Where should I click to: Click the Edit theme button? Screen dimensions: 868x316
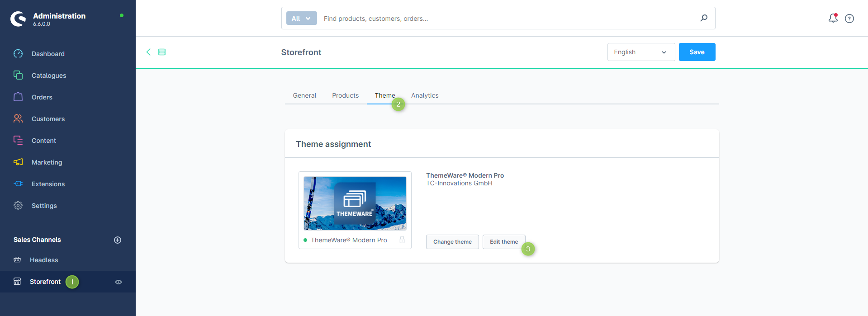click(x=504, y=242)
